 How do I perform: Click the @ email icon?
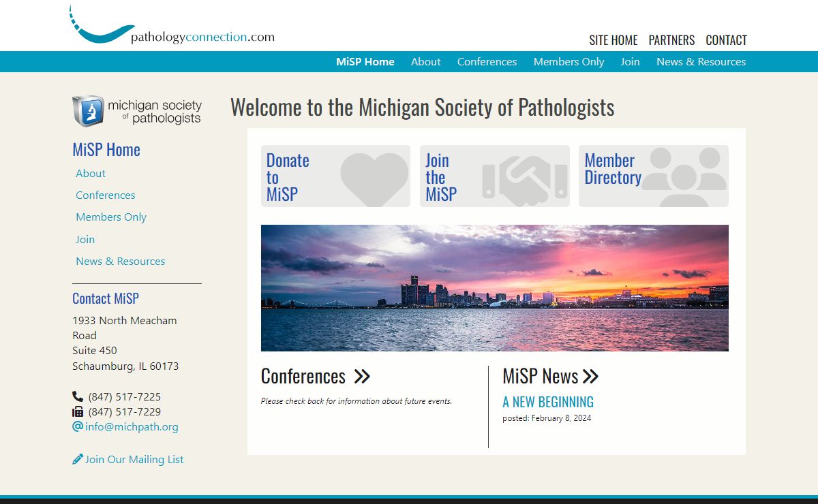point(78,426)
